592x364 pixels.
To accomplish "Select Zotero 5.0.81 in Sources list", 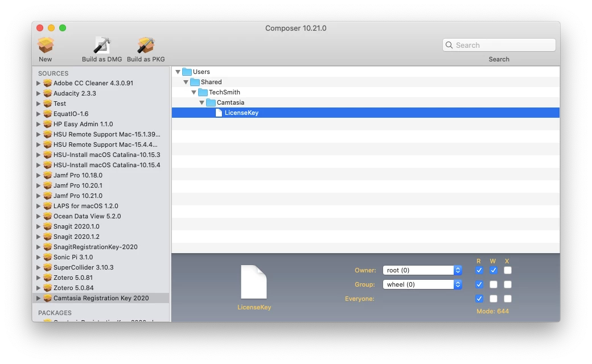I will pyautogui.click(x=101, y=277).
